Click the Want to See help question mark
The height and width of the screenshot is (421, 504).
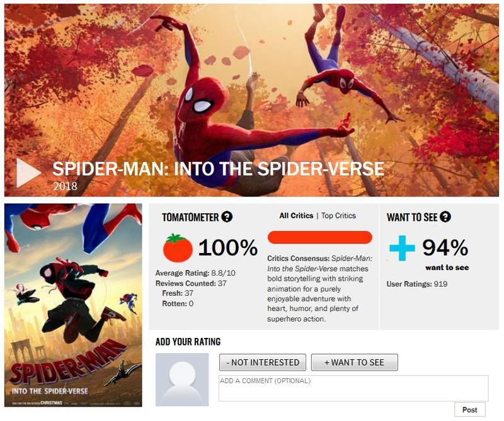(445, 217)
